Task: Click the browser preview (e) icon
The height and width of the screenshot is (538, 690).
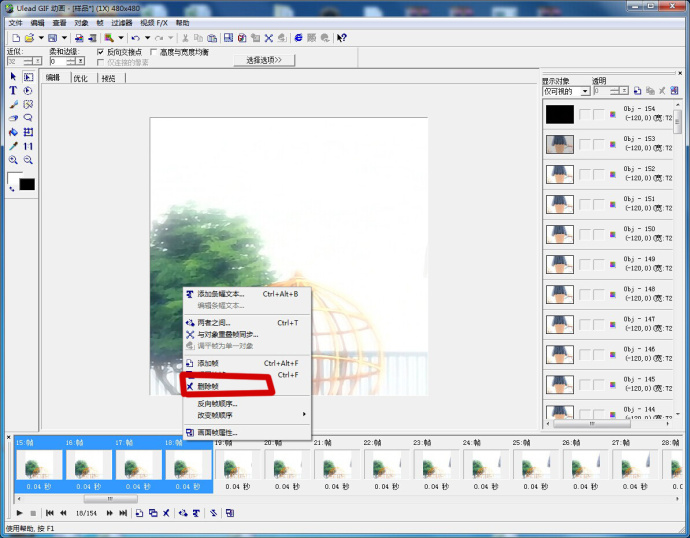Action: click(x=298, y=38)
